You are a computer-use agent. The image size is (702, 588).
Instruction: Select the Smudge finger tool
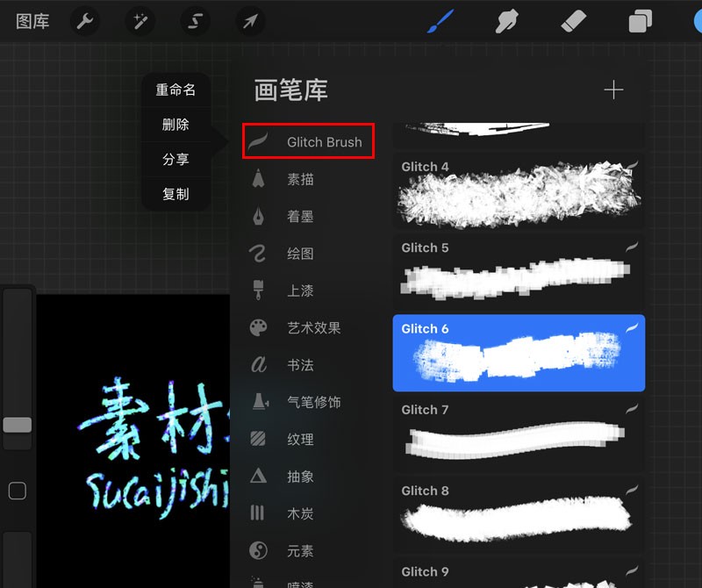(507, 21)
